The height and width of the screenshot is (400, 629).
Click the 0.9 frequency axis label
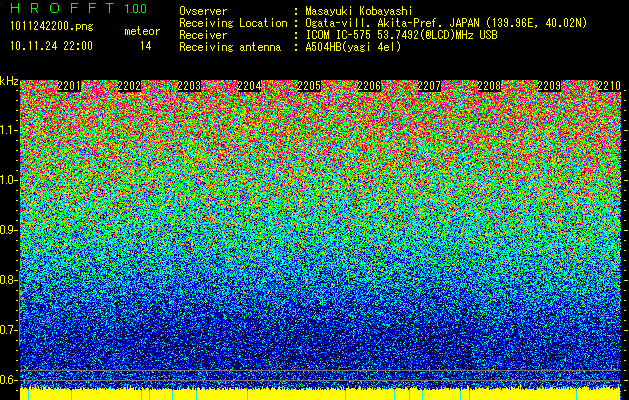coord(8,230)
